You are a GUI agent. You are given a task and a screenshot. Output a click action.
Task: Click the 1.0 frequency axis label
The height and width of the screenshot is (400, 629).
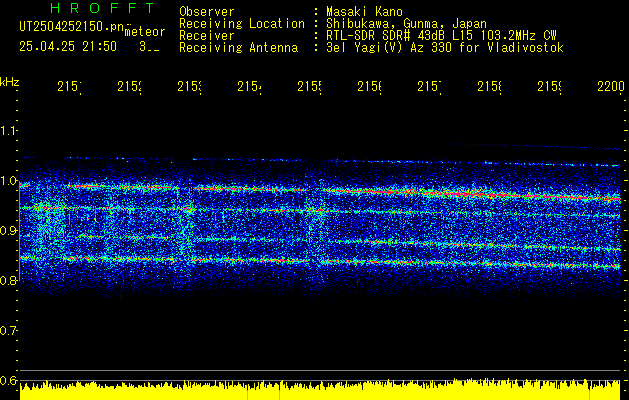pyautogui.click(x=9, y=181)
